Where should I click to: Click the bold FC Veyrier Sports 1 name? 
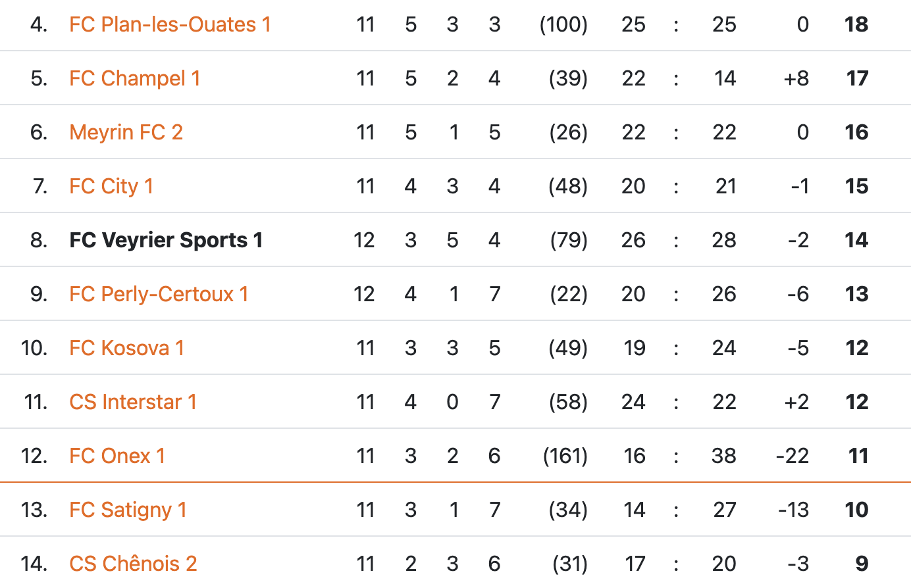point(166,241)
